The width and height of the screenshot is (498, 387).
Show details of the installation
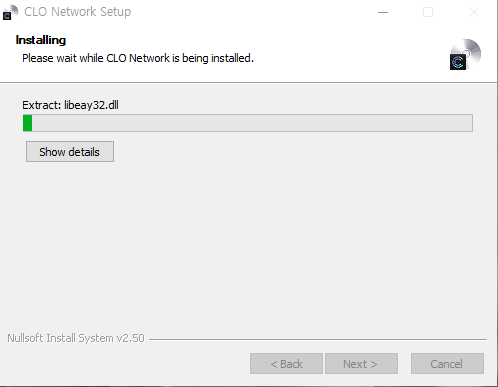[x=70, y=152]
